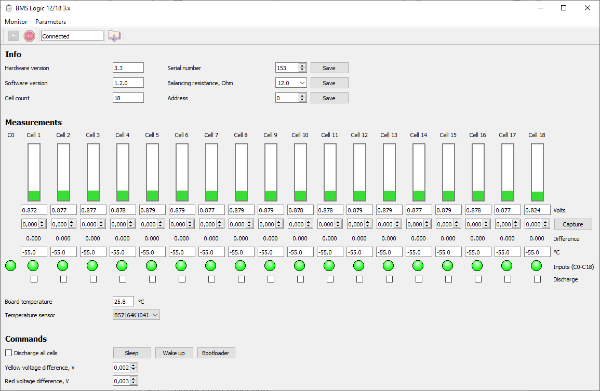This screenshot has width=600, height=391.
Task: Enable Discharge all cells checkbox
Action: (x=8, y=353)
